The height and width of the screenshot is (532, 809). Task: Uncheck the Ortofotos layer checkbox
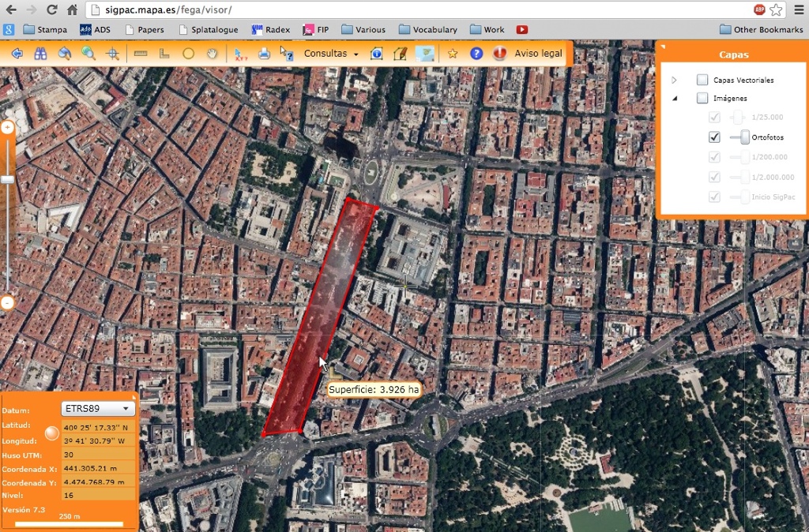715,137
